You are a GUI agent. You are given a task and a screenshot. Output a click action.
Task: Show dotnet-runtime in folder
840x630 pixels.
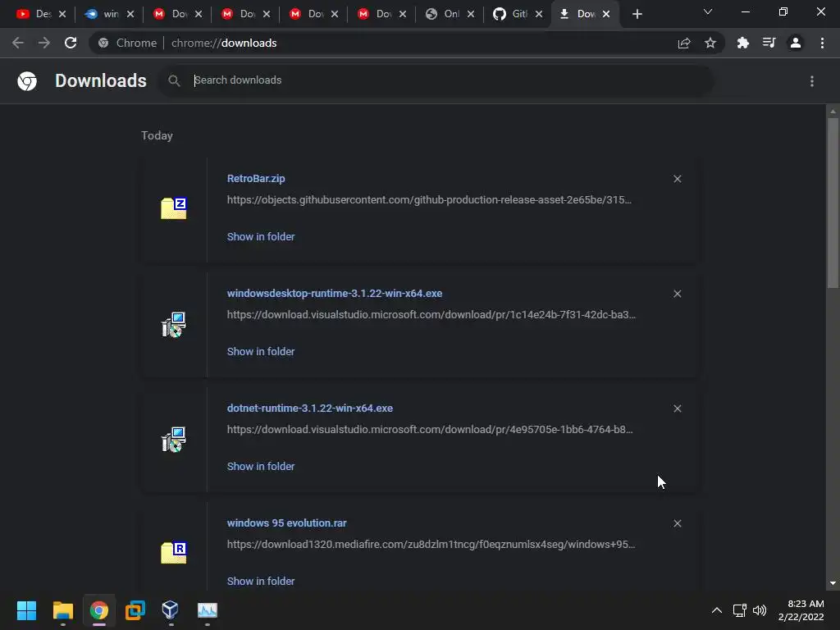pyautogui.click(x=261, y=467)
